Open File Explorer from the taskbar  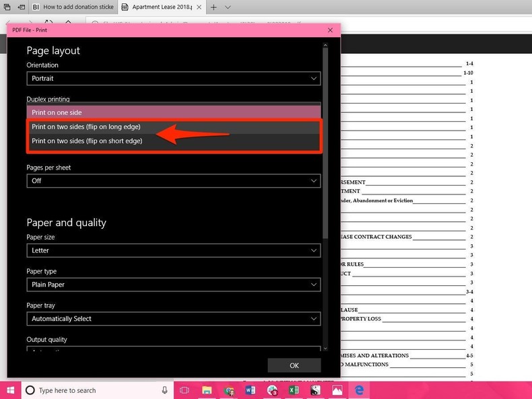click(207, 390)
